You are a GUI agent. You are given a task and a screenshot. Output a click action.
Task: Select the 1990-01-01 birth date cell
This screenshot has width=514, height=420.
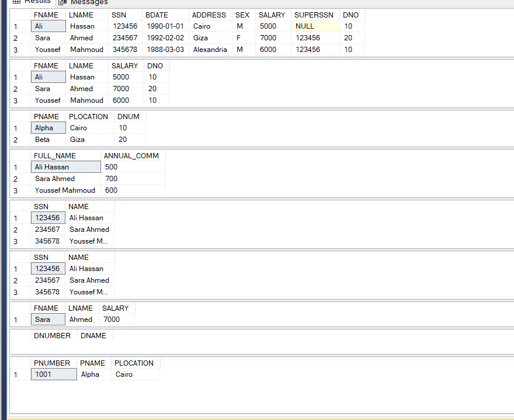pyautogui.click(x=164, y=26)
